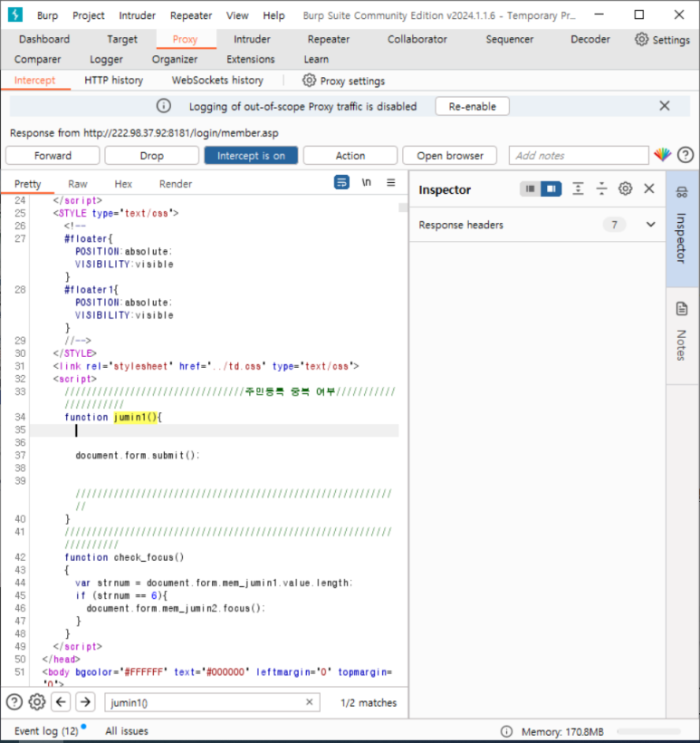The image size is (700, 743).
Task: Open the Help menu
Action: [x=273, y=15]
